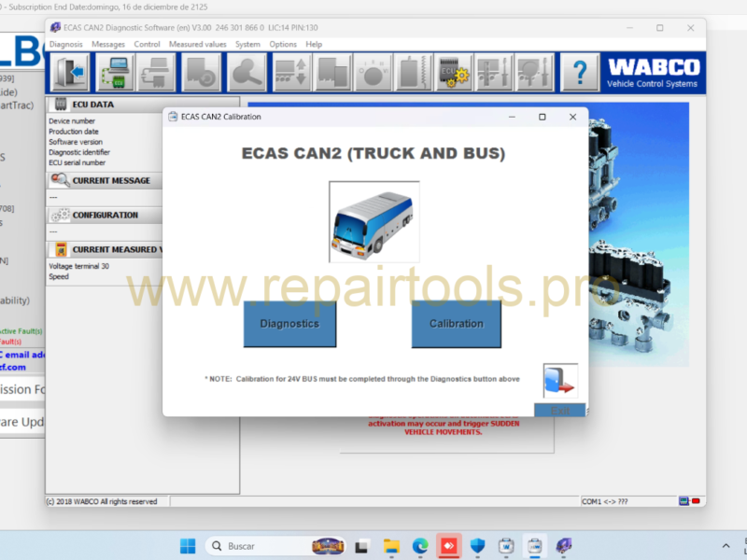Click the search magnifier toolbar icon
Viewport: 747px width, 560px height.
(247, 73)
